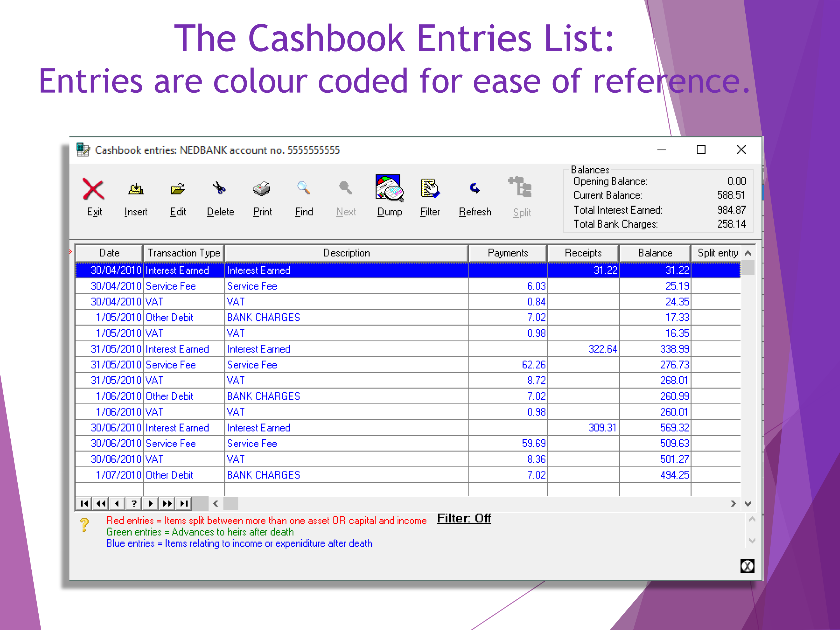The width and height of the screenshot is (840, 630).
Task: Click the horizontal scroll left arrow
Action: coord(216,503)
